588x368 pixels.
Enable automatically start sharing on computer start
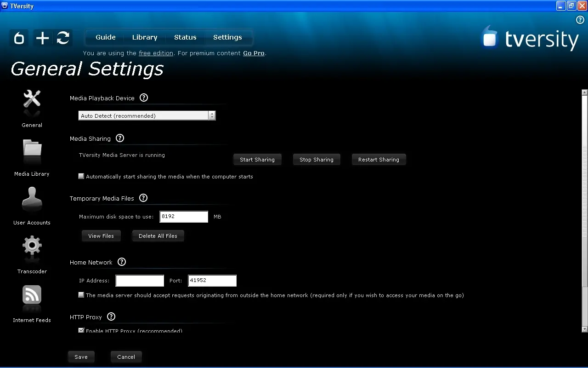pos(81,176)
